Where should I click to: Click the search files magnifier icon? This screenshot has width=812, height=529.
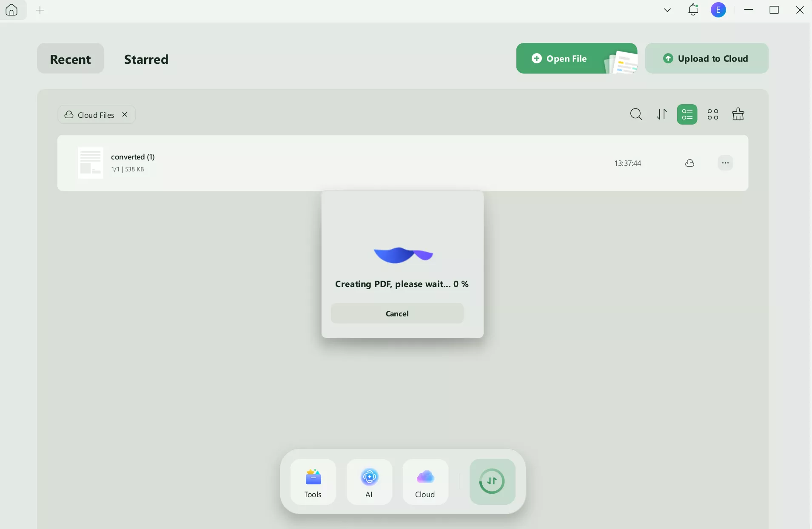click(x=636, y=114)
